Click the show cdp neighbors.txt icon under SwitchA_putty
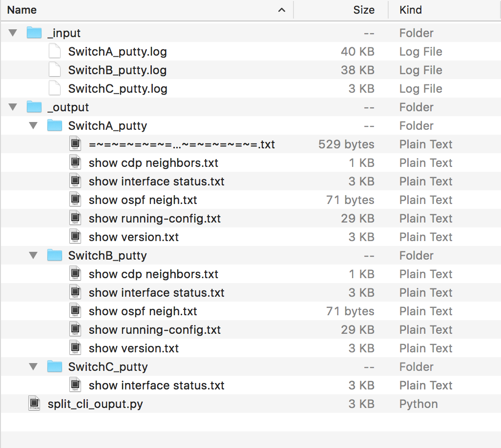Viewport: 501px width, 448px height. pos(75,162)
